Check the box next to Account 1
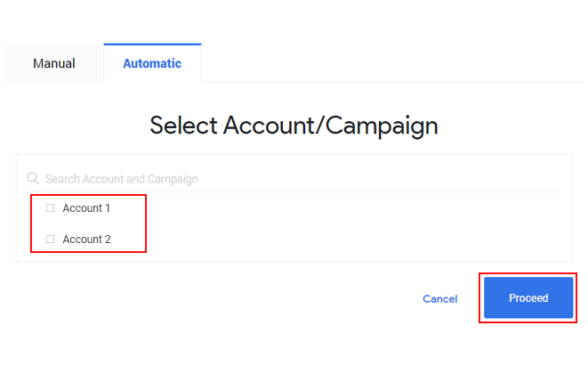The width and height of the screenshot is (588, 366). 50,208
